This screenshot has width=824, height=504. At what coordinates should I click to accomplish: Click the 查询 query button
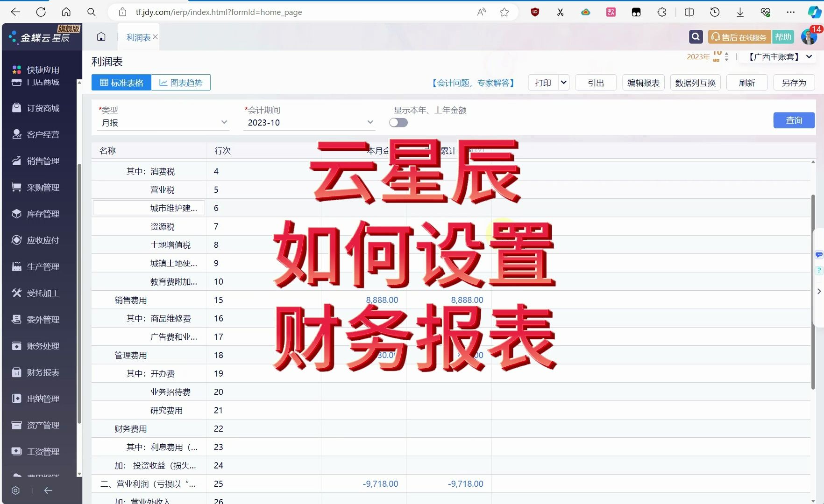click(794, 120)
